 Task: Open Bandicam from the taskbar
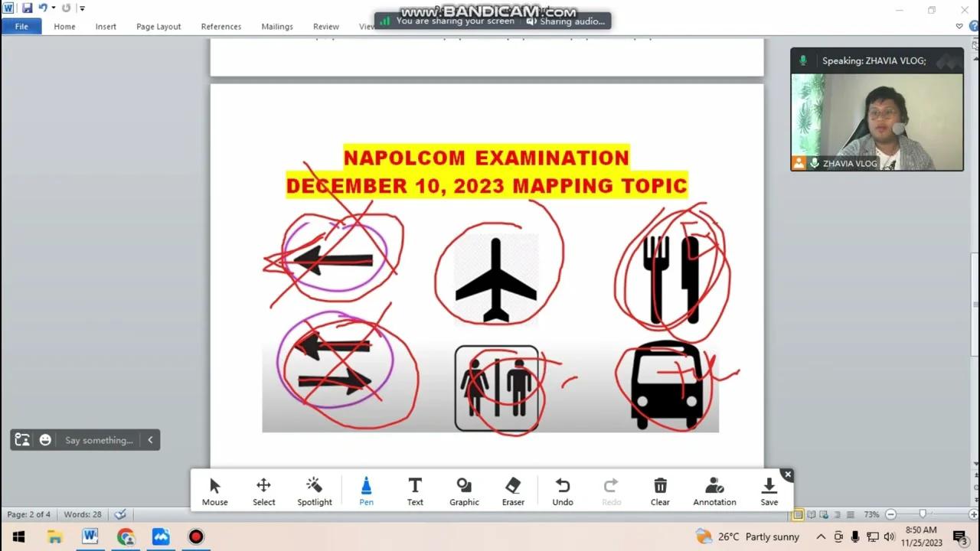click(195, 536)
